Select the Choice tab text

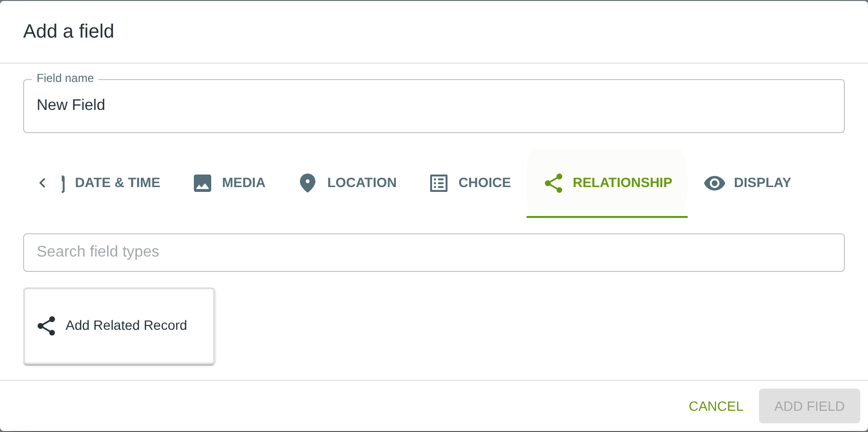tap(484, 183)
